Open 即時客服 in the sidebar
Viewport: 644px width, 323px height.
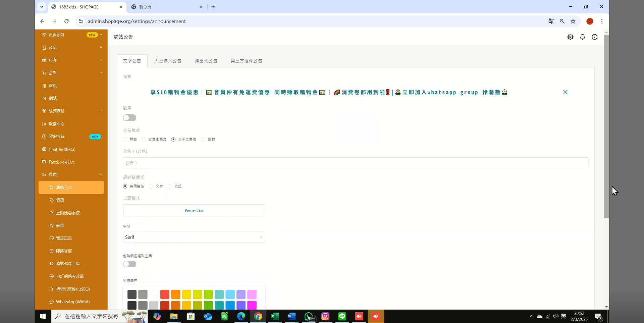tap(71, 251)
